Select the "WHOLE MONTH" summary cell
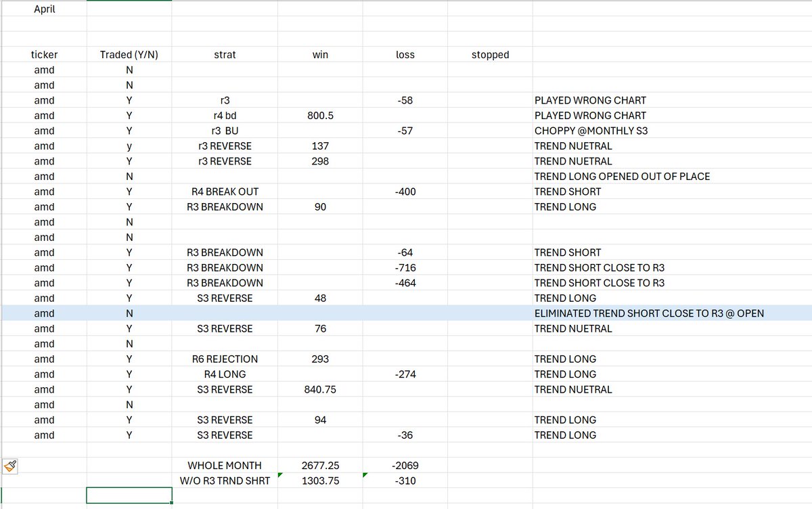The width and height of the screenshot is (812, 509). tap(225, 465)
